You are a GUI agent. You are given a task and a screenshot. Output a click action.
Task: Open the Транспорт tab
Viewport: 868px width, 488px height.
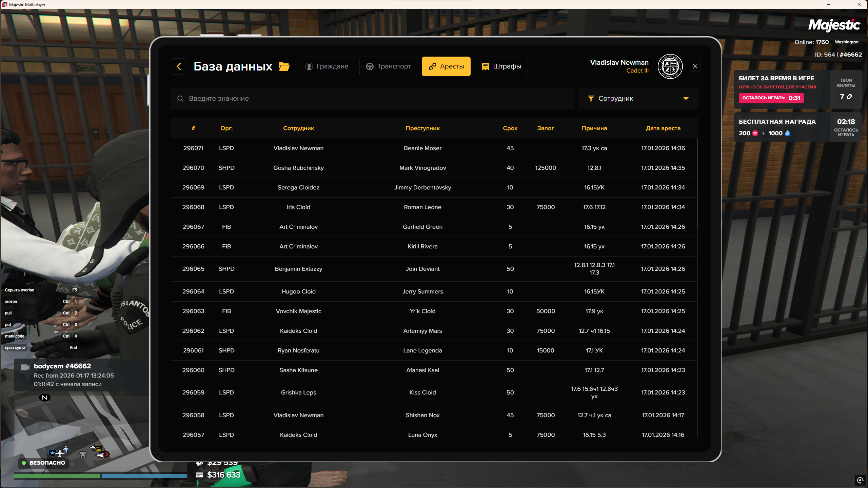coord(388,66)
